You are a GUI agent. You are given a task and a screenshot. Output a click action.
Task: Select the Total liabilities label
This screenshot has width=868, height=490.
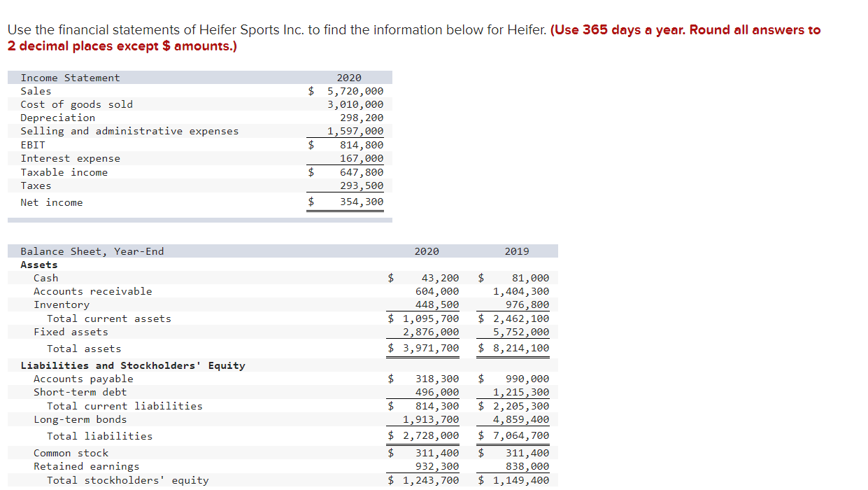[x=99, y=436]
